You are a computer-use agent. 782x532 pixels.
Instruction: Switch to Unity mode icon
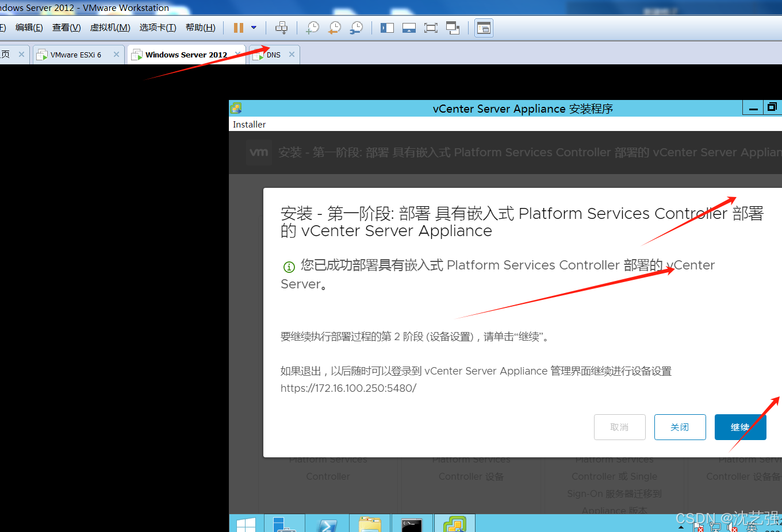[453, 28]
